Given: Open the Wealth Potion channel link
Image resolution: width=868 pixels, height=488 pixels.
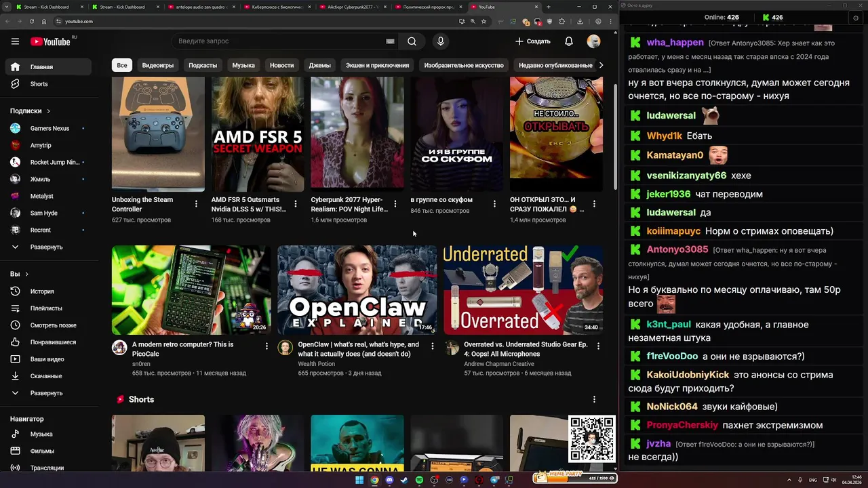Looking at the screenshot, I should click(x=316, y=364).
